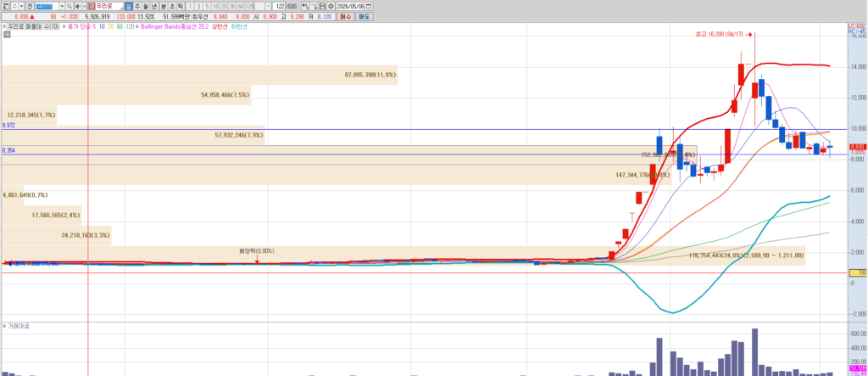Image resolution: width=868 pixels, height=376 pixels.
Task: Click the 8,354 horizontal price line label
Action: 8,150
